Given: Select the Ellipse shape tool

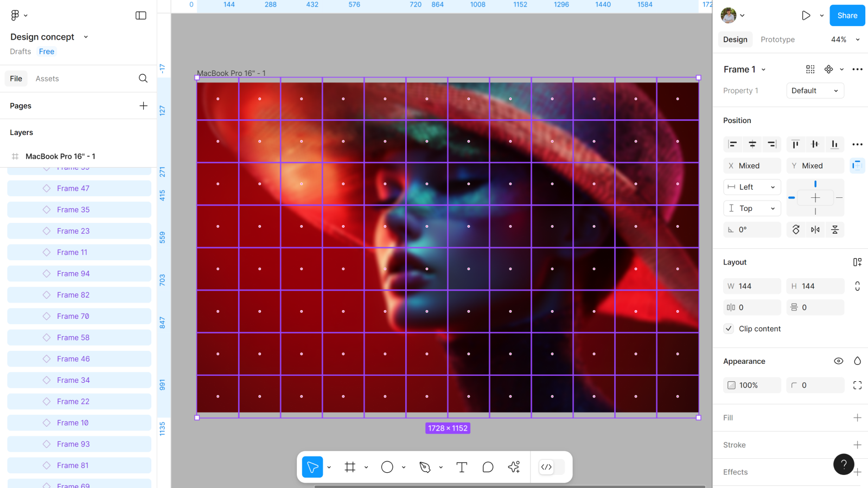Looking at the screenshot, I should coord(387,467).
